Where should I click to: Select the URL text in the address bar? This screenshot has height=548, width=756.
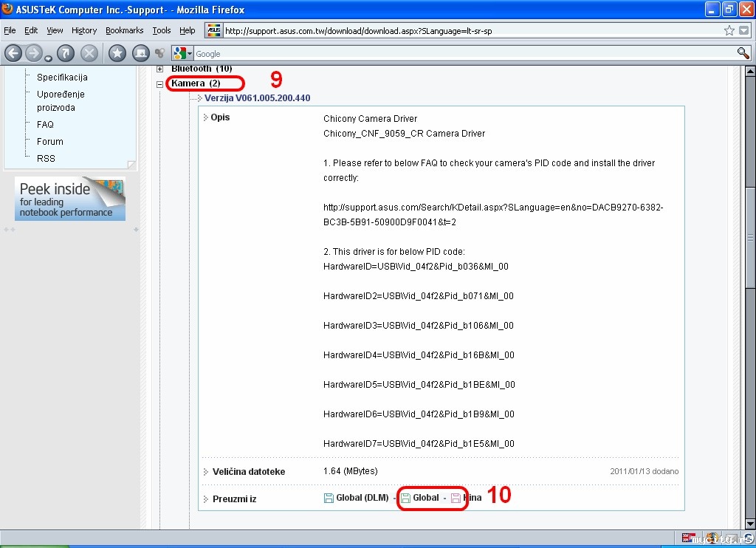(358, 31)
